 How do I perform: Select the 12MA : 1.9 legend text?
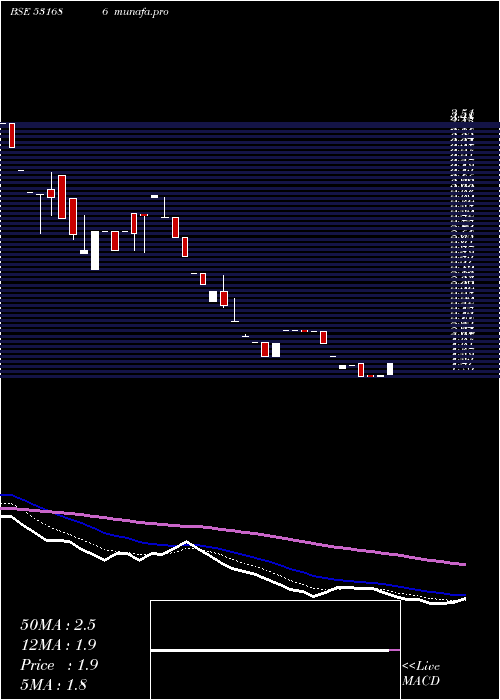tap(58, 645)
